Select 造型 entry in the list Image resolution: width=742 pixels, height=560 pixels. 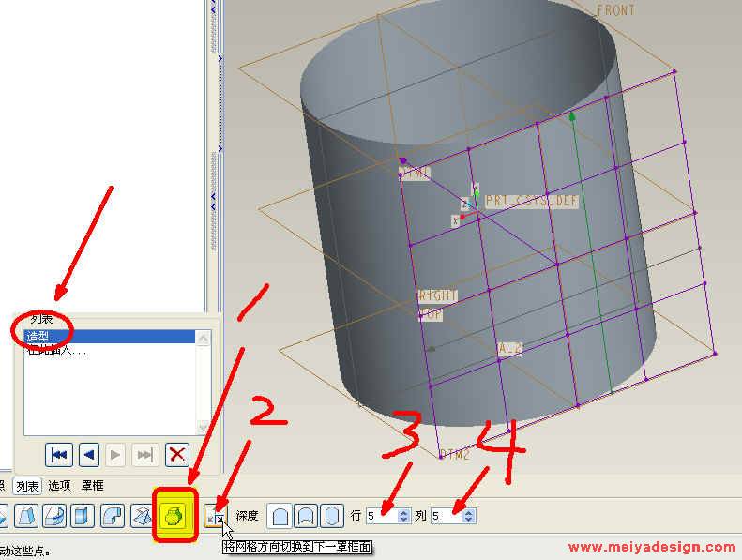(x=39, y=336)
